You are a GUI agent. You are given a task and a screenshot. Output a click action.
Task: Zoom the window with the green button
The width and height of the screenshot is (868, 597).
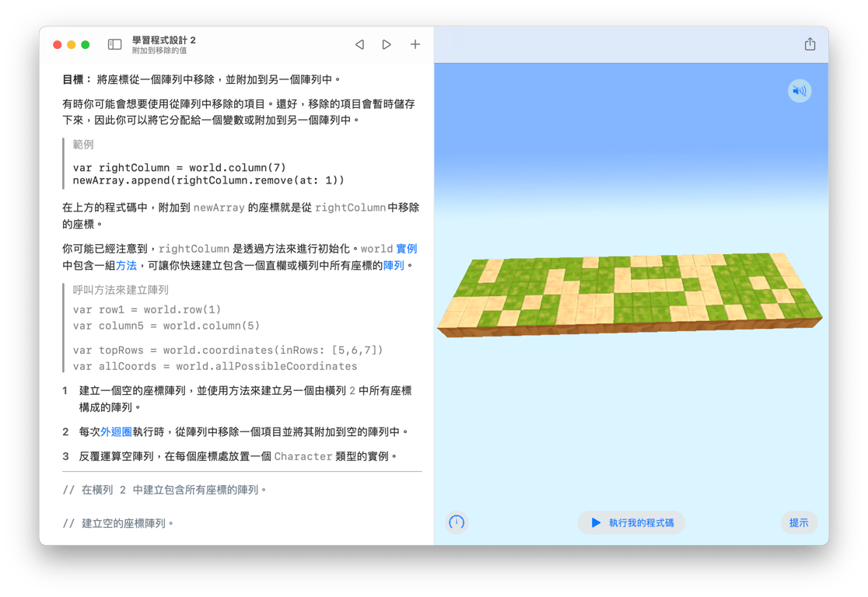[86, 45]
